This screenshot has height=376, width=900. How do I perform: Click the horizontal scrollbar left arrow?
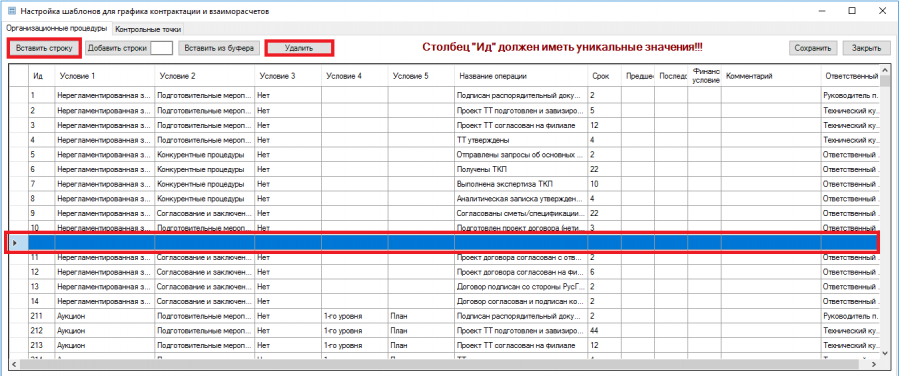click(x=14, y=364)
